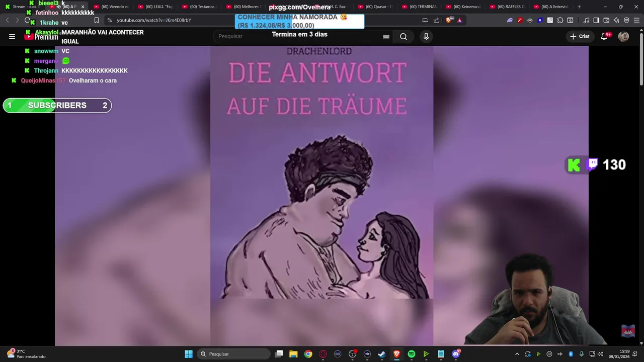Click the Brave Rewards triangle icon
Screen dimensions: 644x362
tap(459, 20)
